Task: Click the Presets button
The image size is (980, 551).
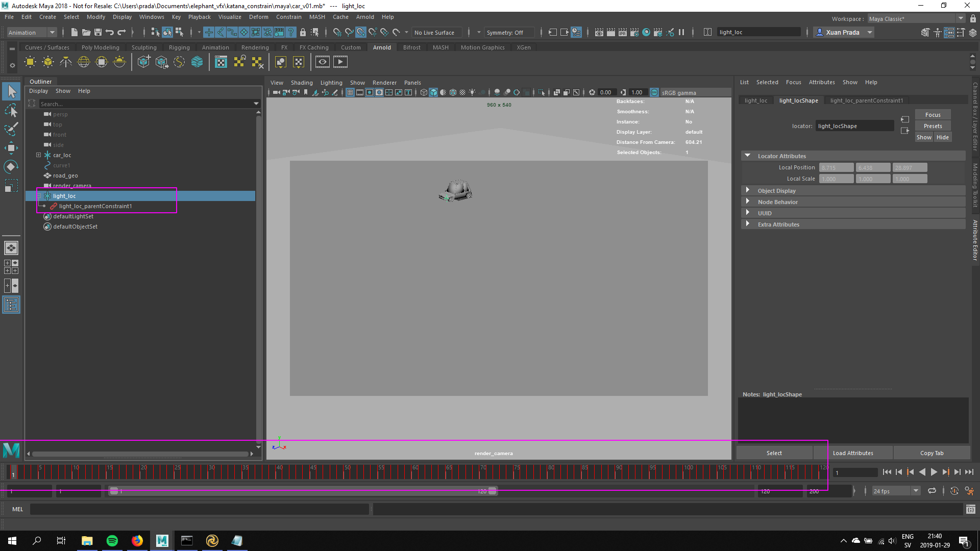Action: tap(933, 126)
